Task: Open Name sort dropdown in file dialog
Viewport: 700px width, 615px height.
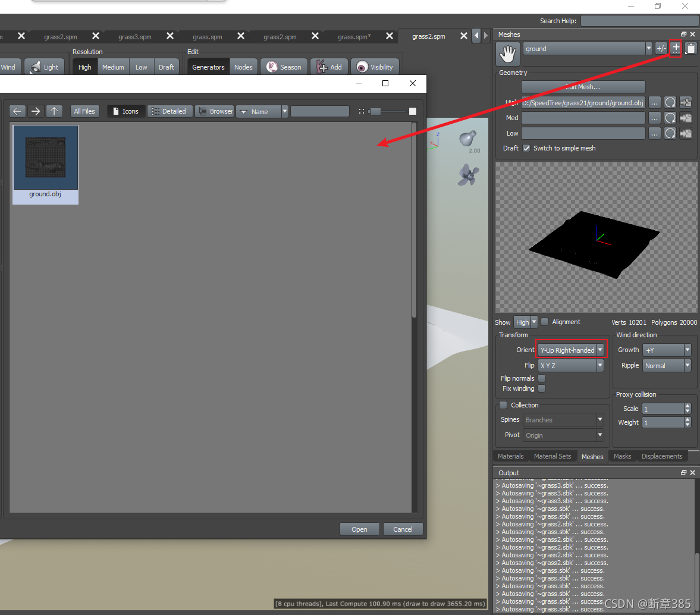Action: point(262,111)
